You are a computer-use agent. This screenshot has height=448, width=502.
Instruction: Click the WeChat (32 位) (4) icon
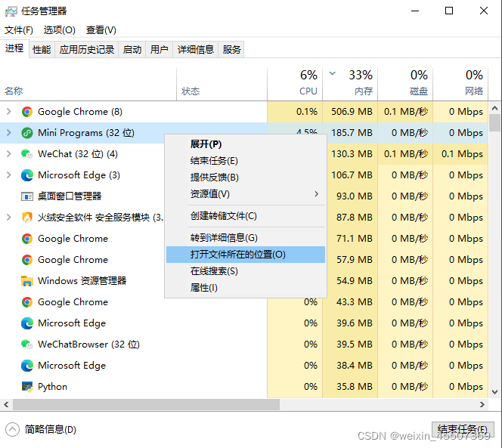point(27,154)
